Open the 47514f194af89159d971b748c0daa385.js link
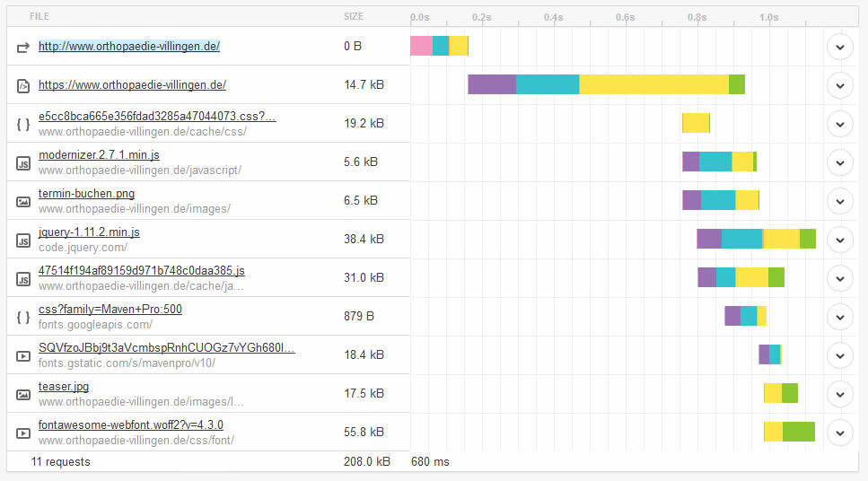868x481 pixels. point(141,271)
